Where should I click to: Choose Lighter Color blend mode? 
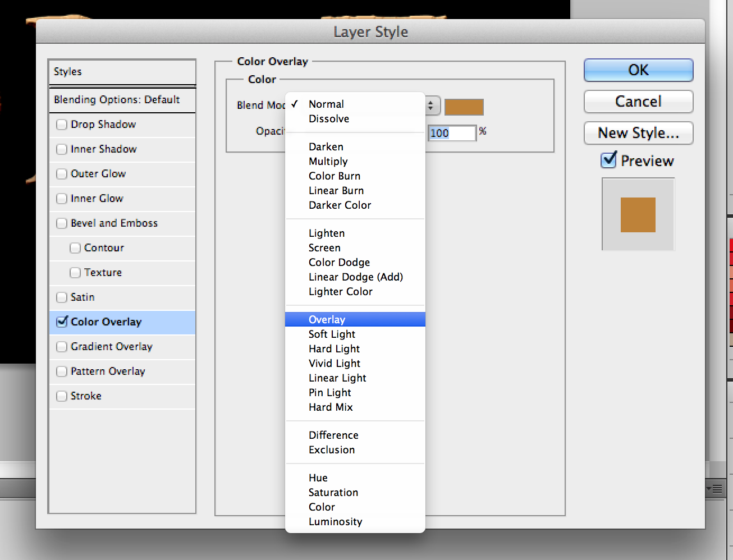pos(355,292)
